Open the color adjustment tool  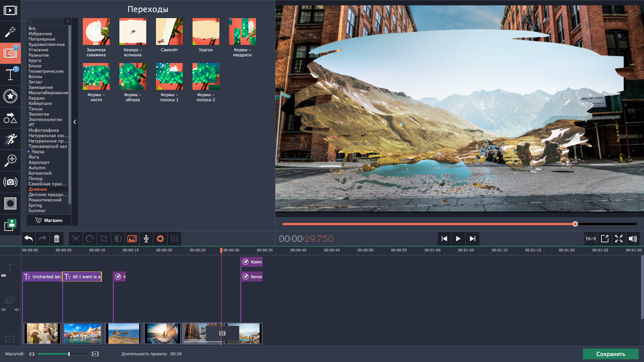tap(118, 239)
